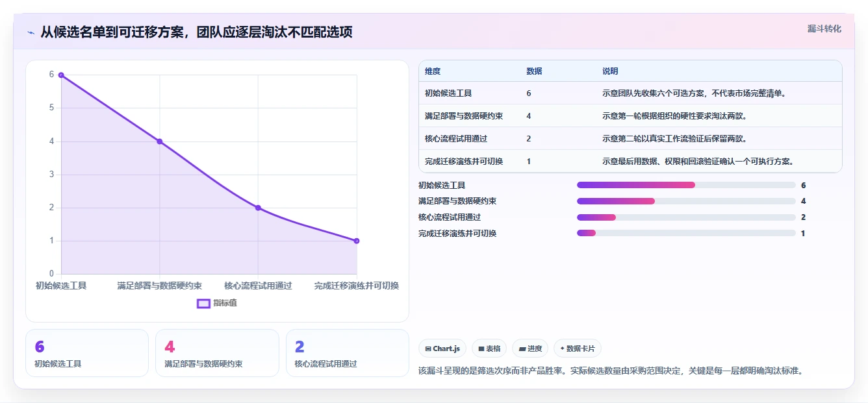This screenshot has width=868, height=403.
Task: Click the x-axis label 核心流程试用通过
Action: tap(258, 286)
